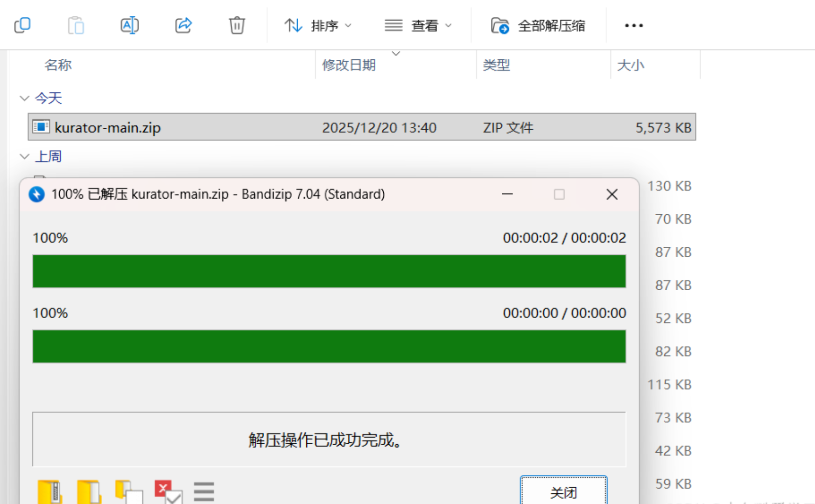Open the See More ellipsis menu
The height and width of the screenshot is (504, 815).
[633, 26]
